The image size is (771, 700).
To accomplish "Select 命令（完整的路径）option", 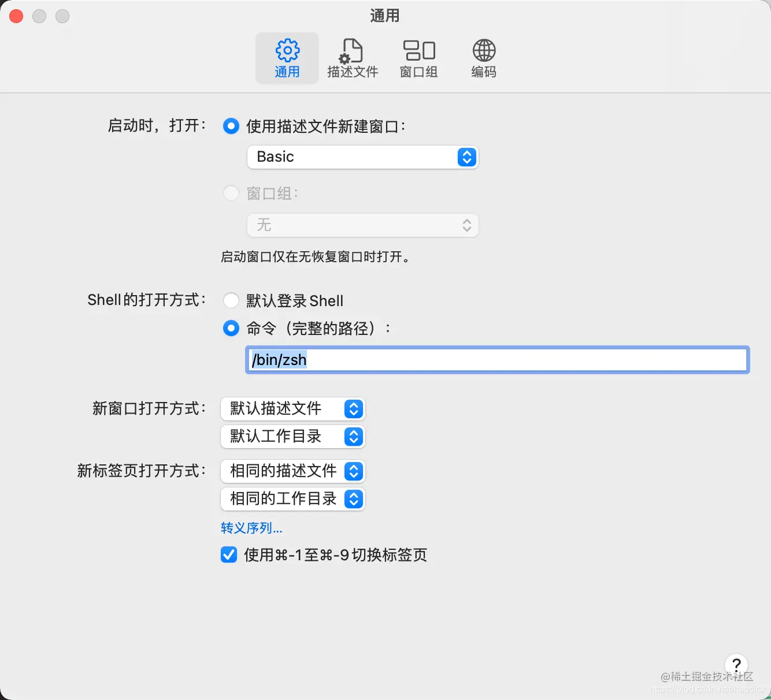I will tap(231, 328).
